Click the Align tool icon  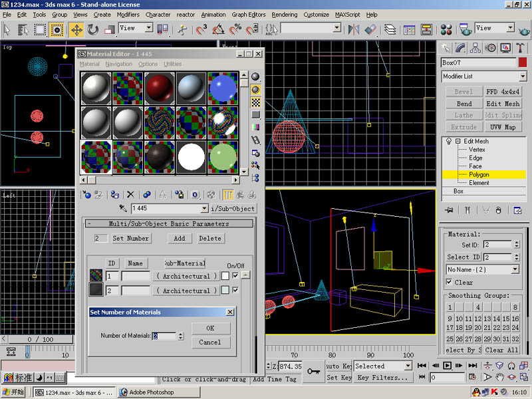tap(370, 30)
